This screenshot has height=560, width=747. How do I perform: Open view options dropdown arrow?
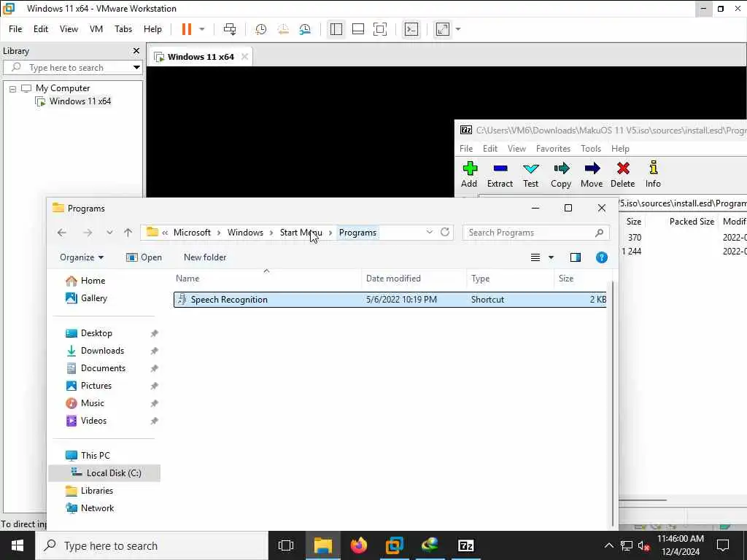tap(551, 257)
